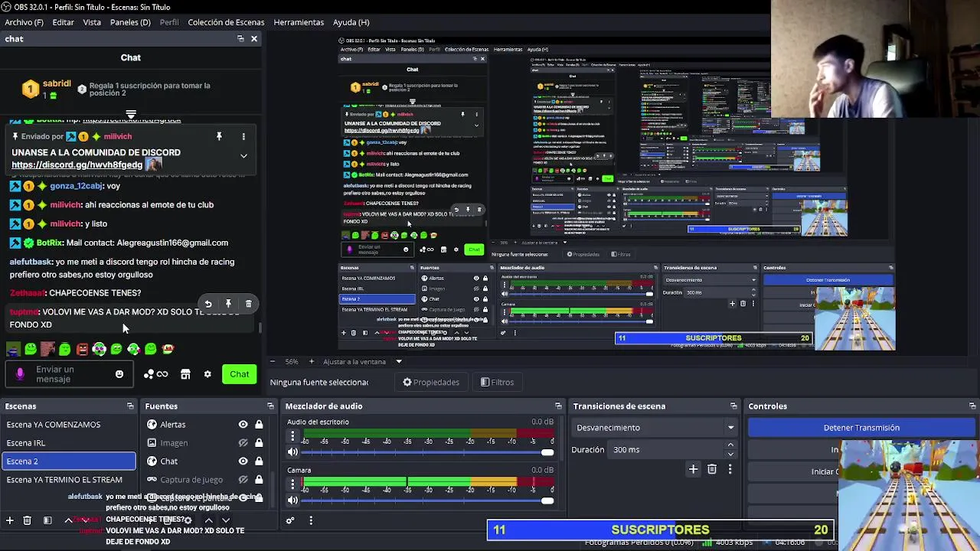Open Desvanecimiento transition dropdown
This screenshot has width=980, height=551.
[656, 428]
